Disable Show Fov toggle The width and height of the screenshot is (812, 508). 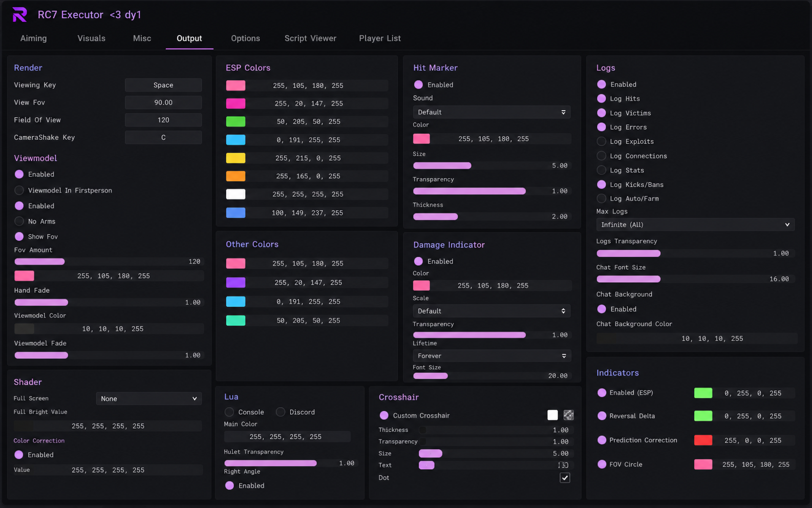(x=19, y=237)
